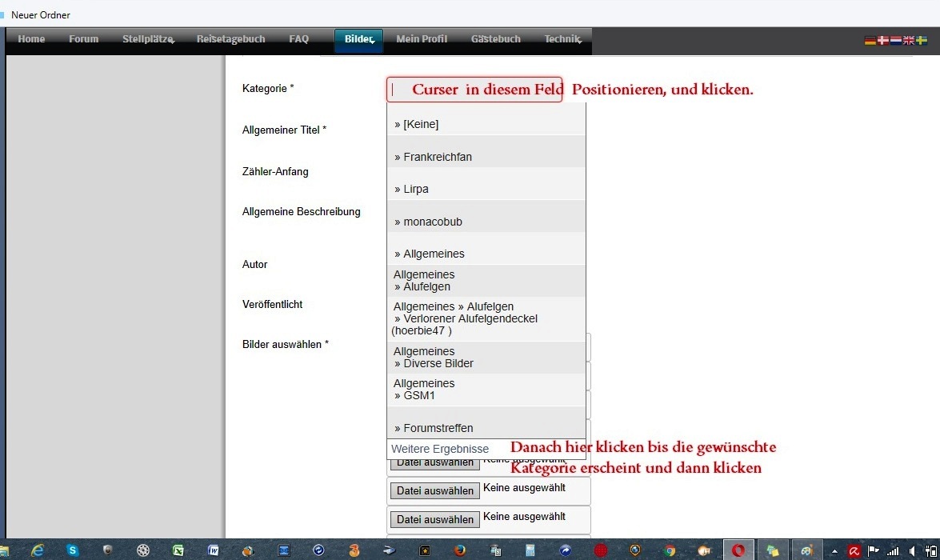The width and height of the screenshot is (940, 560).
Task: Launch Skype from the taskbar
Action: (x=73, y=550)
